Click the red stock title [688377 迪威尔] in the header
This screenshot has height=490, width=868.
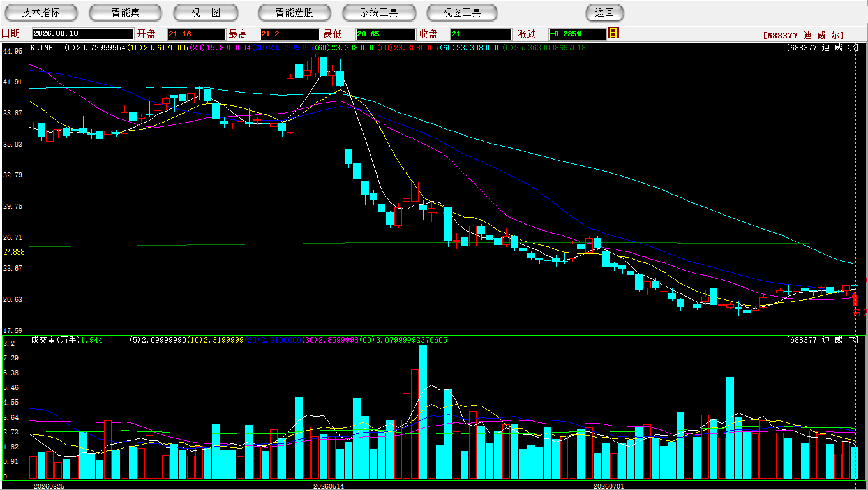point(804,36)
